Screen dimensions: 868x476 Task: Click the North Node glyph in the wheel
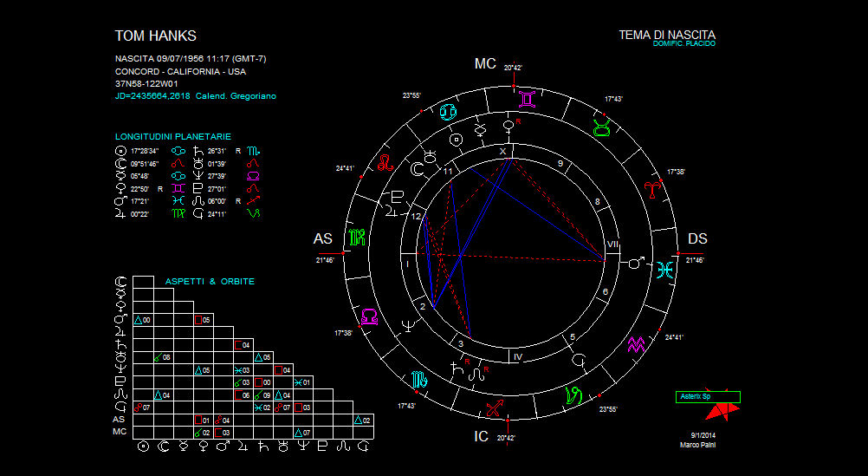(x=476, y=375)
